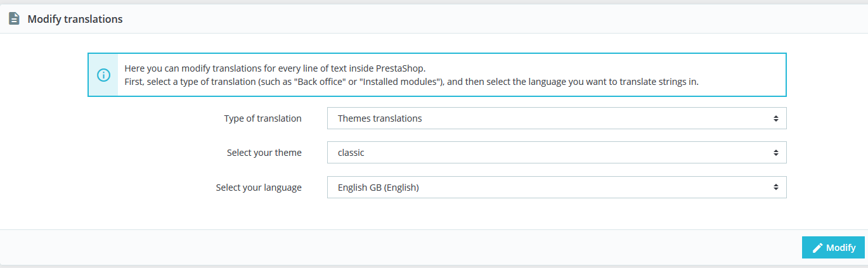Click the "Select your language" label
The image size is (868, 268).
click(x=258, y=188)
